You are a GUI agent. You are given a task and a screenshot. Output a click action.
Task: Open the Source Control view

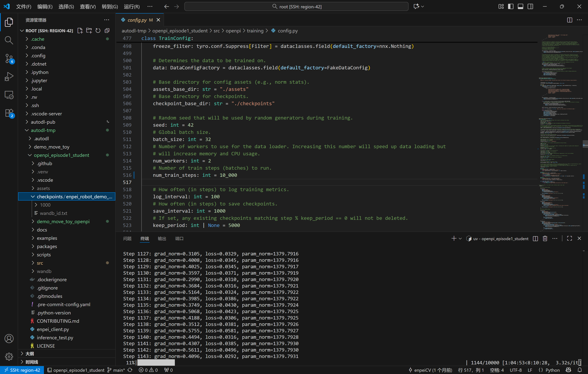coord(9,58)
